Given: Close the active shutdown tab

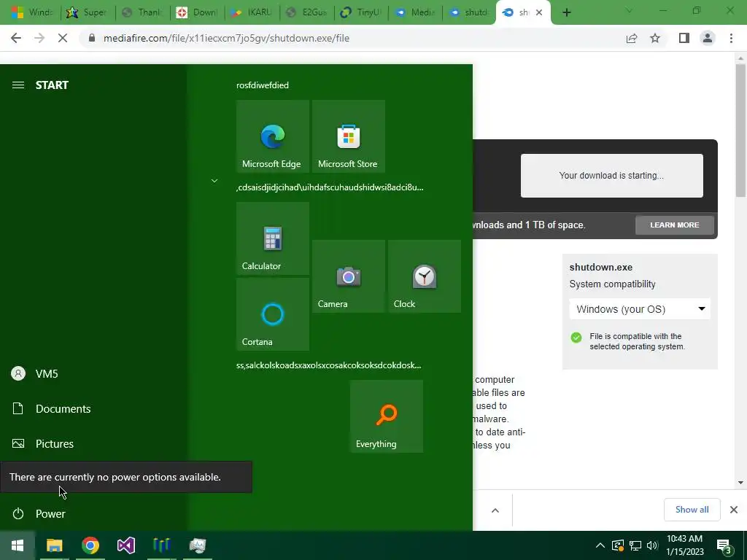Looking at the screenshot, I should (x=539, y=12).
